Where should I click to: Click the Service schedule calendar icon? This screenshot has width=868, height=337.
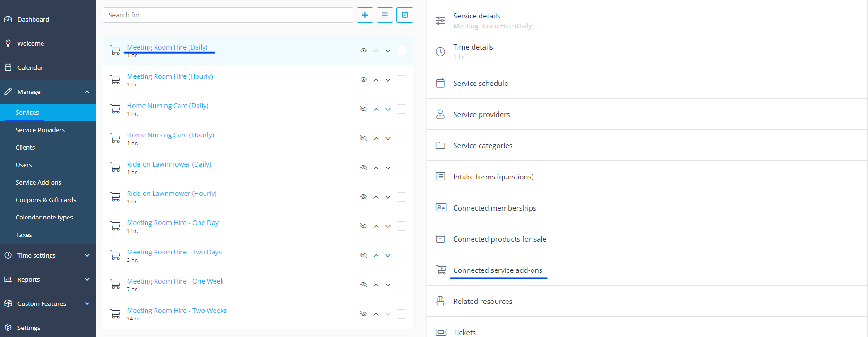pos(440,83)
